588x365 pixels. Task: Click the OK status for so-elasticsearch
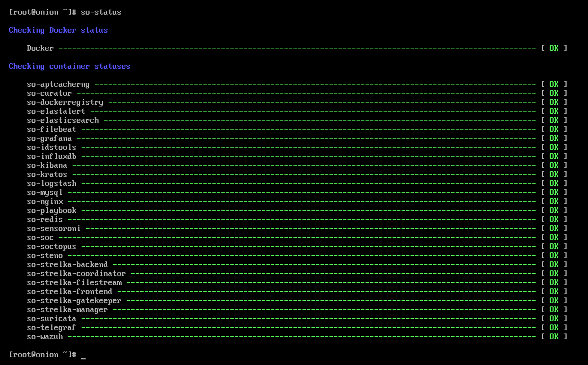tap(554, 120)
